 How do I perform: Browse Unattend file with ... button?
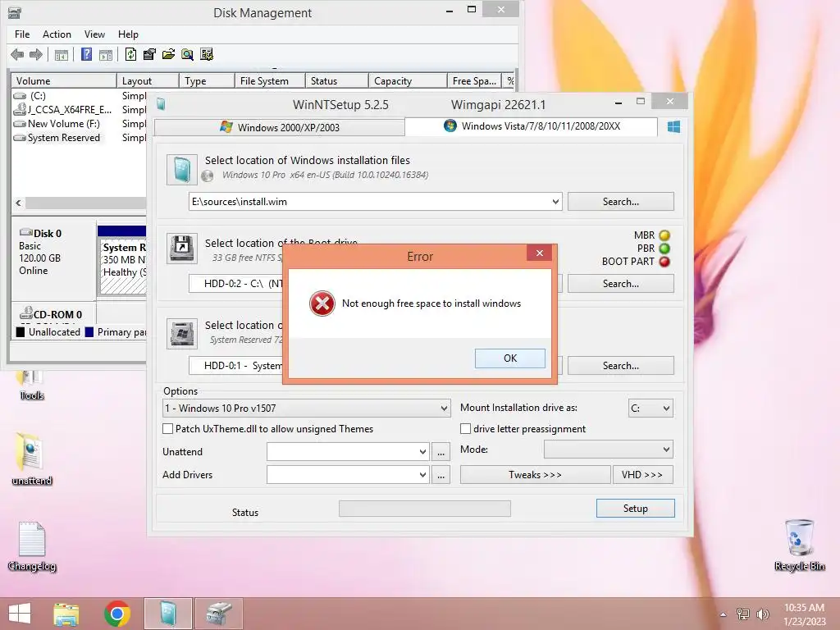(x=441, y=452)
